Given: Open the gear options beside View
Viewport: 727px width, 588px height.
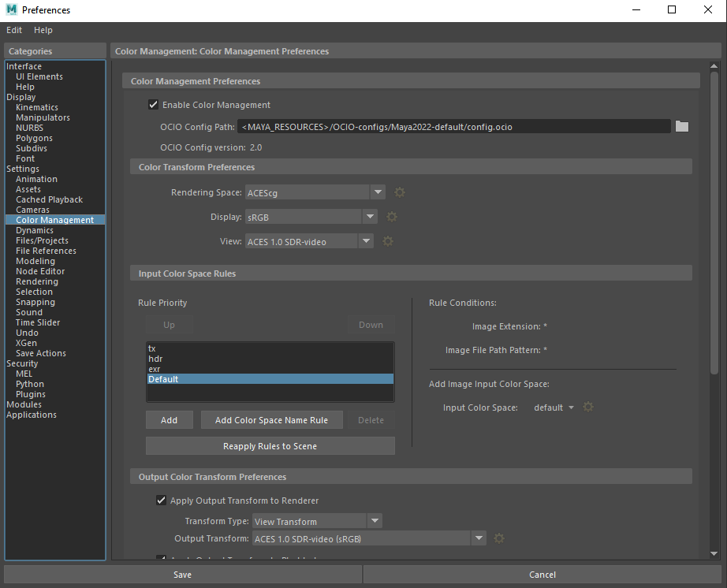Looking at the screenshot, I should [x=387, y=240].
